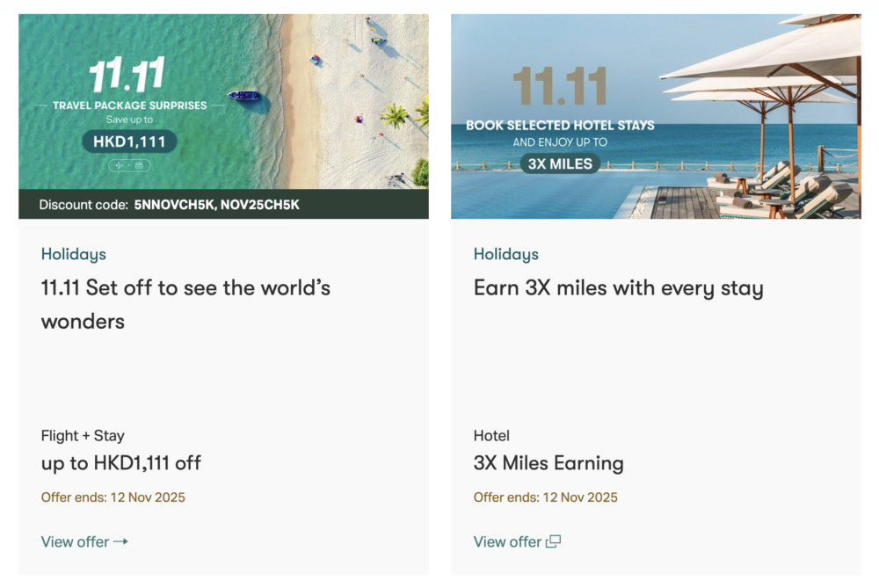Open the View offer link for Hotel

508,541
